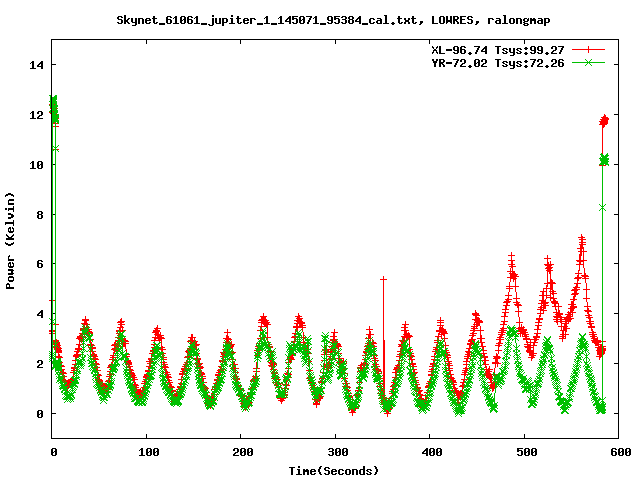The image size is (640, 480).
Task: Click the 500 tick label on x-axis
Action: (x=525, y=452)
